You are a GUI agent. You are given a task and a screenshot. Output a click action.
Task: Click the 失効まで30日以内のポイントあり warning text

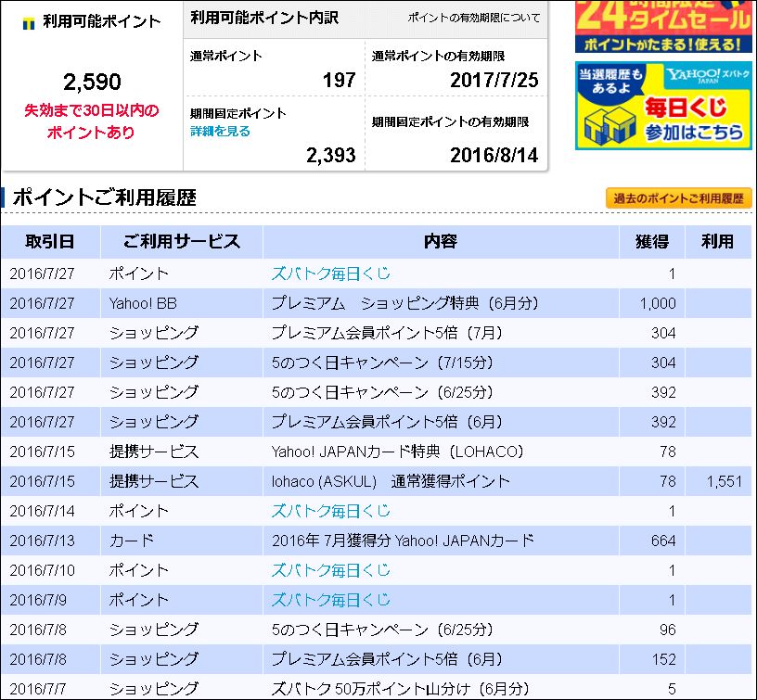click(x=91, y=121)
